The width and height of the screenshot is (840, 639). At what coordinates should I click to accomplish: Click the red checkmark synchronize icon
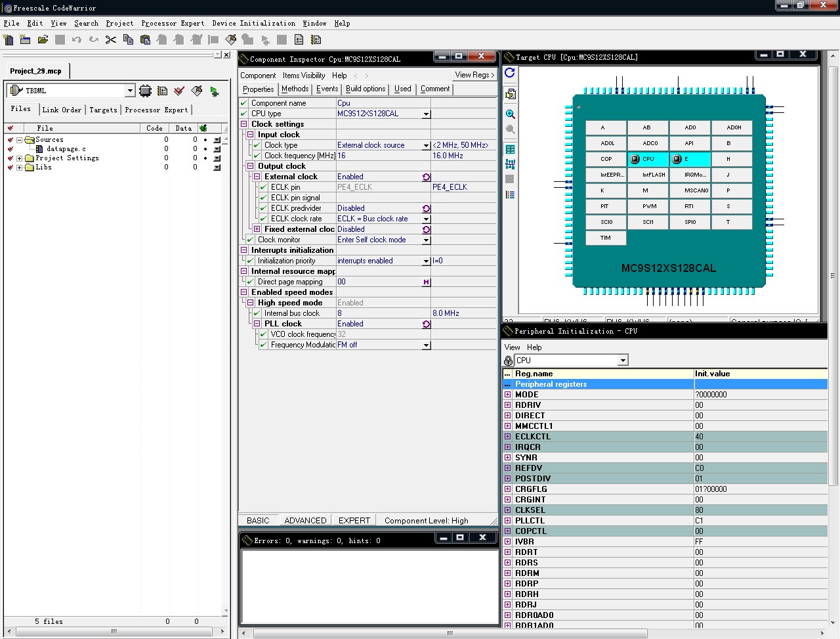click(x=179, y=91)
